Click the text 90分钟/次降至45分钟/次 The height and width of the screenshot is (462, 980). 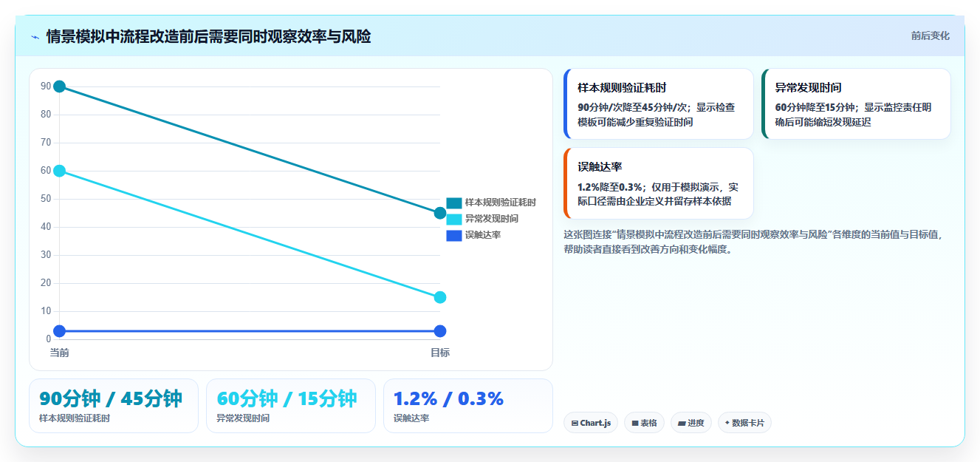(634, 107)
